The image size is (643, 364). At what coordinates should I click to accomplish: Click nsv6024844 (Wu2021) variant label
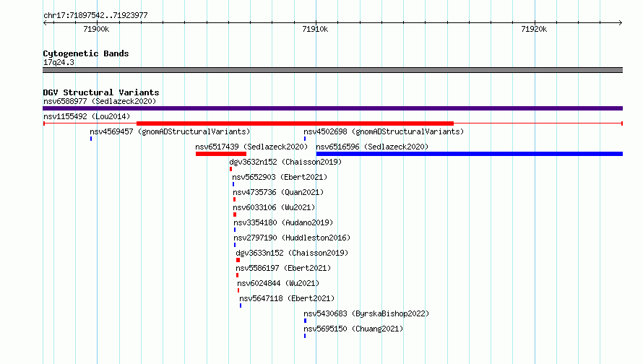(x=278, y=283)
